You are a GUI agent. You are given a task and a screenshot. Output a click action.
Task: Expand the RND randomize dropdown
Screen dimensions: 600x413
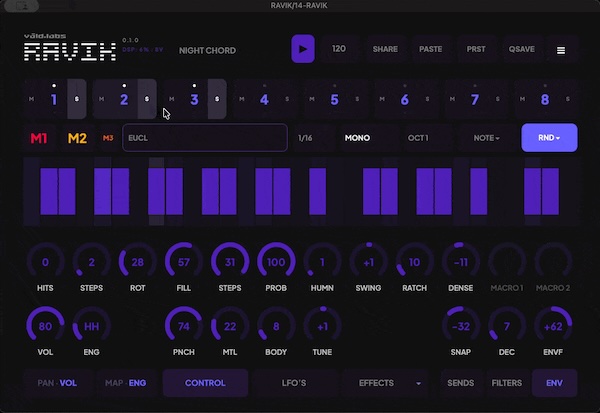(549, 138)
